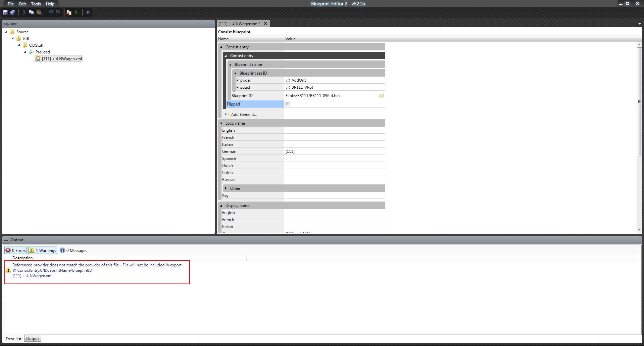The image size is (644, 346).
Task: Edit the Loco name German value [111]
Action: (x=334, y=152)
